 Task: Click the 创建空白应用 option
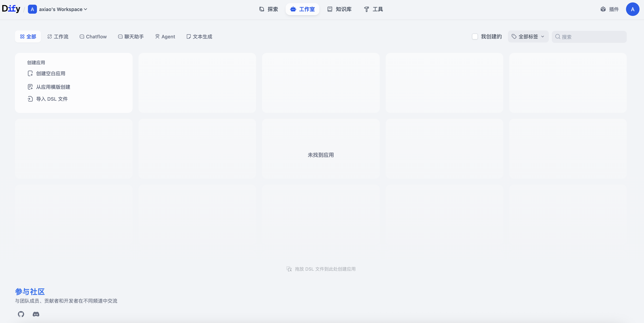tap(46, 73)
